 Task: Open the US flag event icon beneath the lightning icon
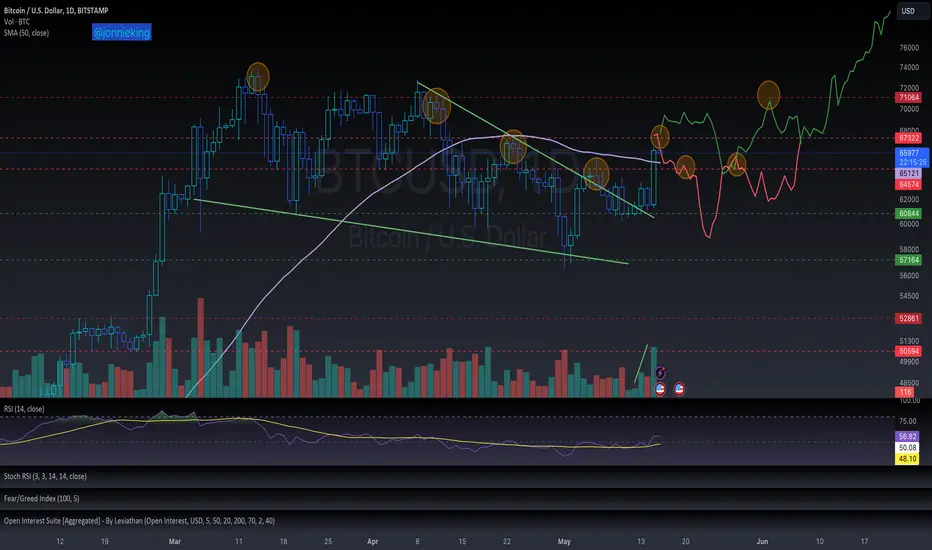(x=660, y=389)
